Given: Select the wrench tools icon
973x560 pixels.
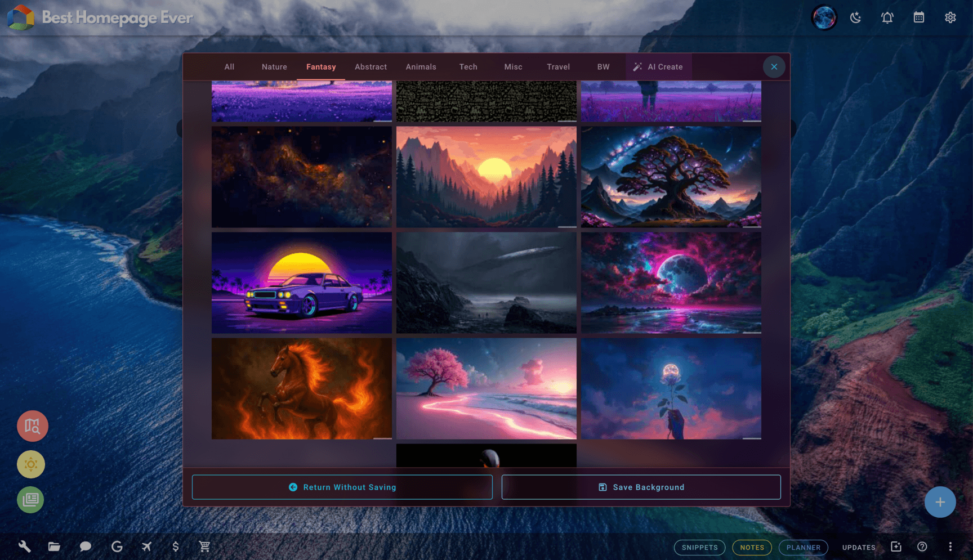Looking at the screenshot, I should 25,546.
